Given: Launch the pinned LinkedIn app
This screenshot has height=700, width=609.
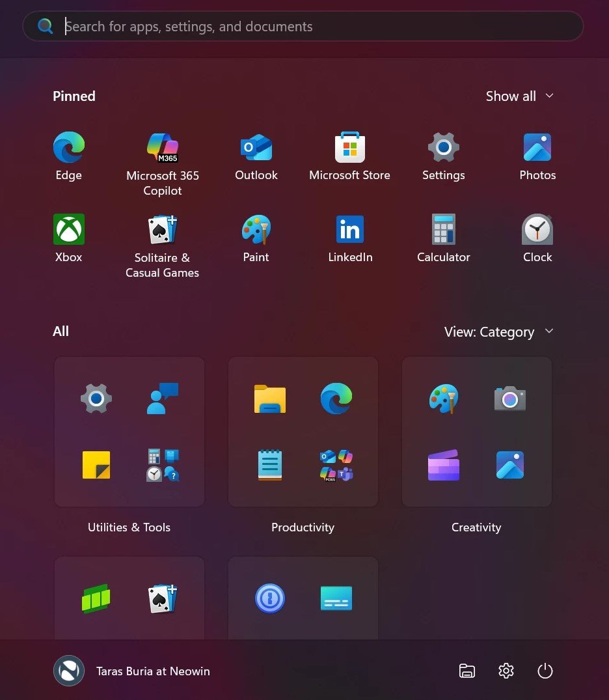Looking at the screenshot, I should (350, 238).
